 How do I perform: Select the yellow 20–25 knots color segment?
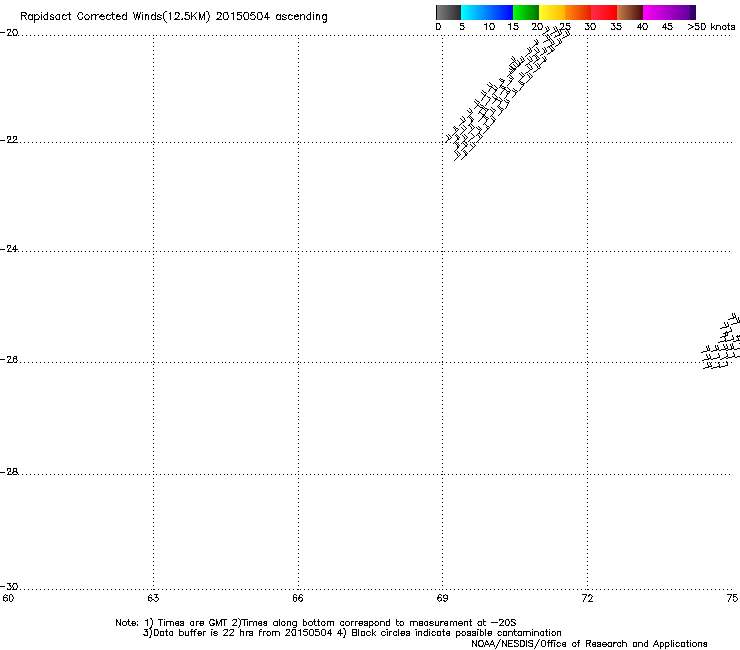tap(552, 12)
